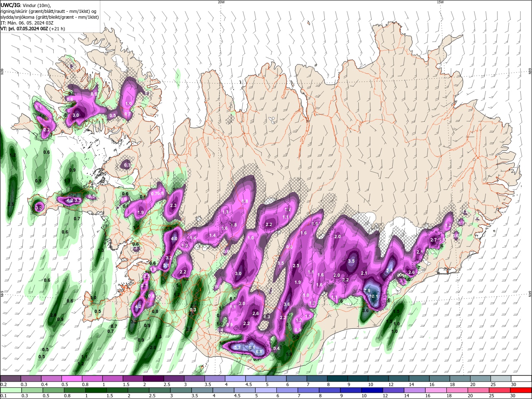Screen dimensions: 532x399
Task: Click the 15W longitude label
Action: pyautogui.click(x=440, y=2)
